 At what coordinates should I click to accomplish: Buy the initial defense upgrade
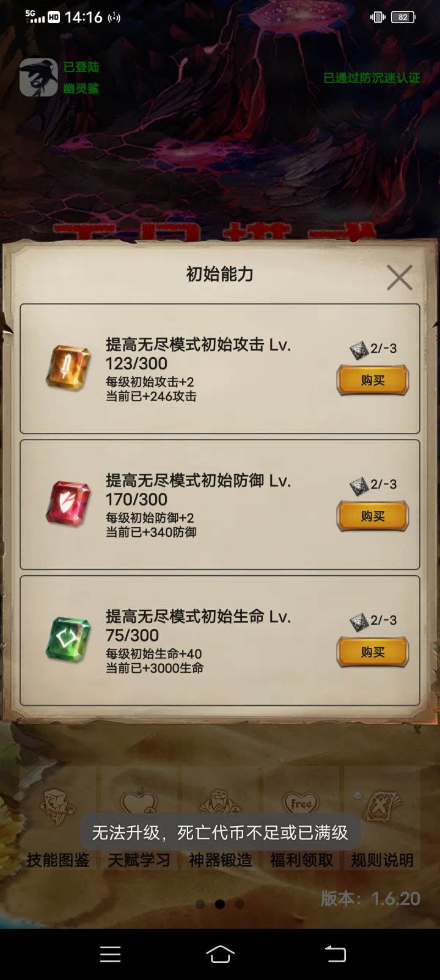pos(372,517)
